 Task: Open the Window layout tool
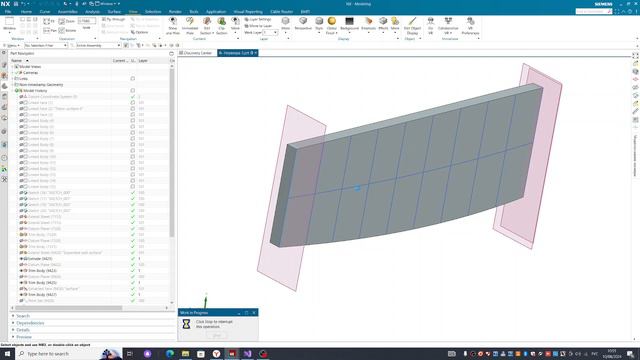[9, 24]
